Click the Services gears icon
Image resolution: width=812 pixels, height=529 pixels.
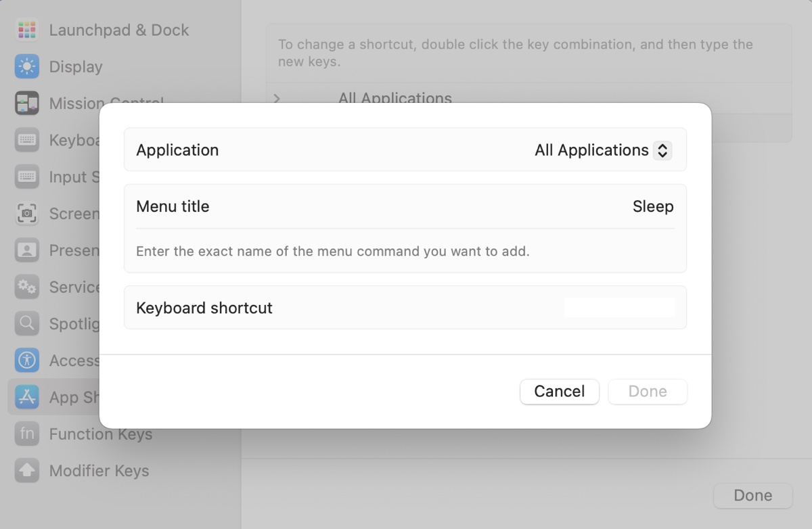[x=27, y=287]
